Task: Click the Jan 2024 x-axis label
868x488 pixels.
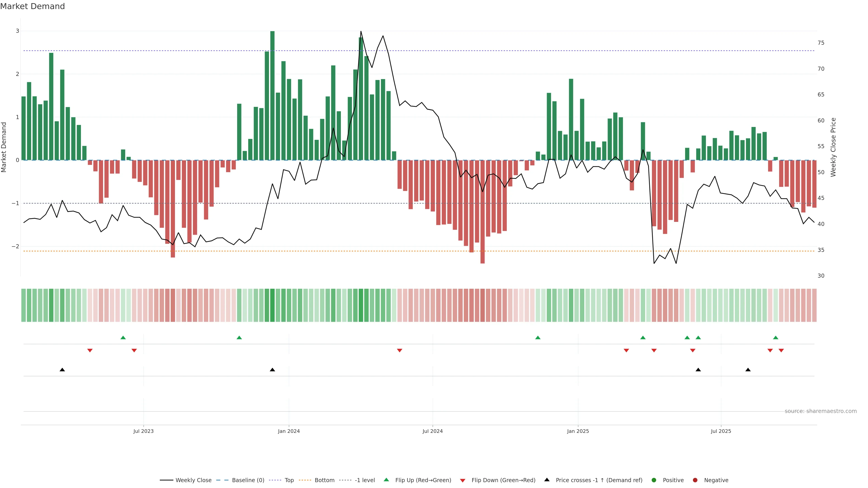Action: click(289, 431)
